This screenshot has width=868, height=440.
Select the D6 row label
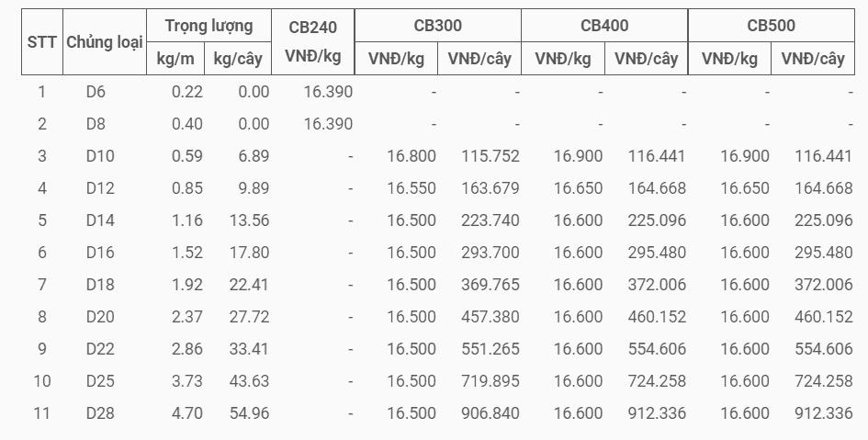[96, 92]
